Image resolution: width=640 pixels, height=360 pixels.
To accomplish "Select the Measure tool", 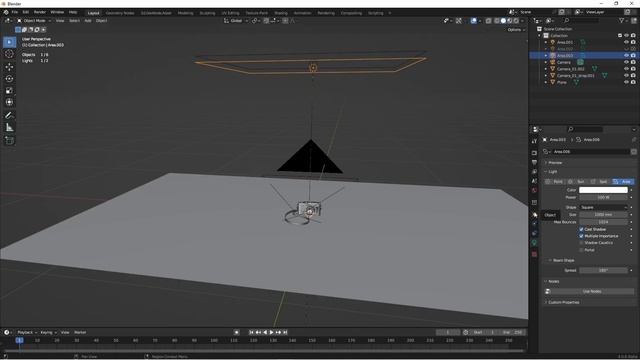I will coord(9,127).
